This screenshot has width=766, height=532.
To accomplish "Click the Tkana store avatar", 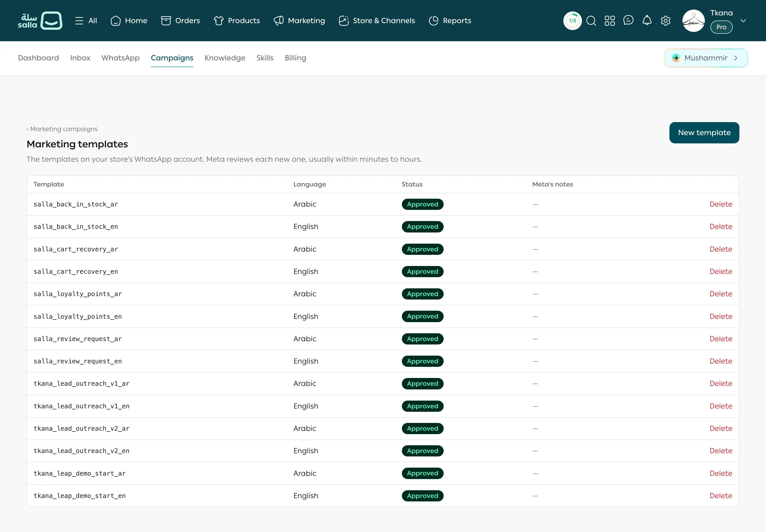I will pyautogui.click(x=694, y=21).
